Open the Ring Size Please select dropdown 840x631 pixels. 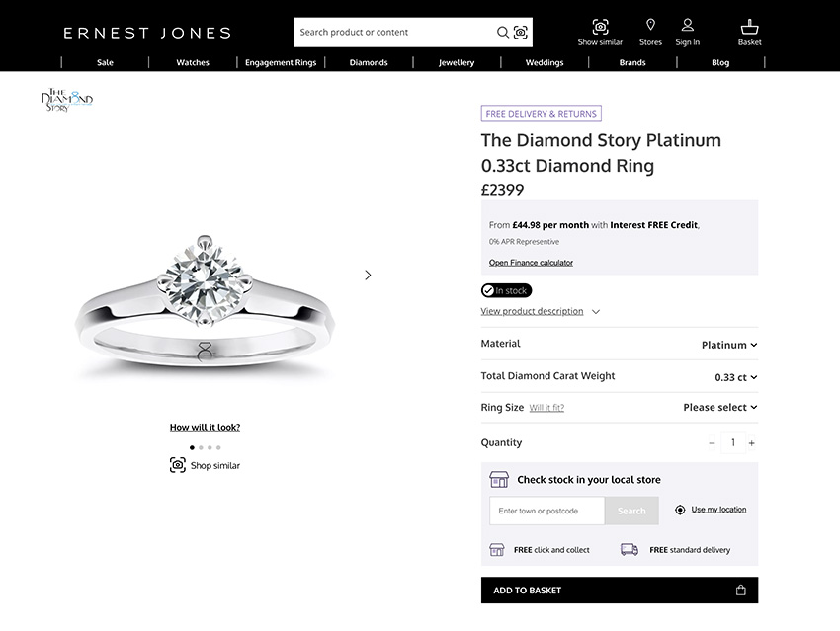tap(719, 407)
